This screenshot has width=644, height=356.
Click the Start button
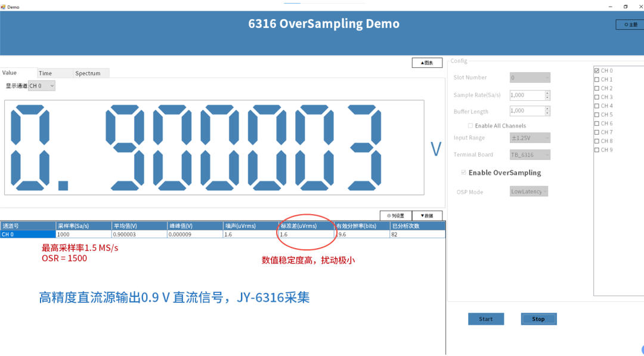486,318
